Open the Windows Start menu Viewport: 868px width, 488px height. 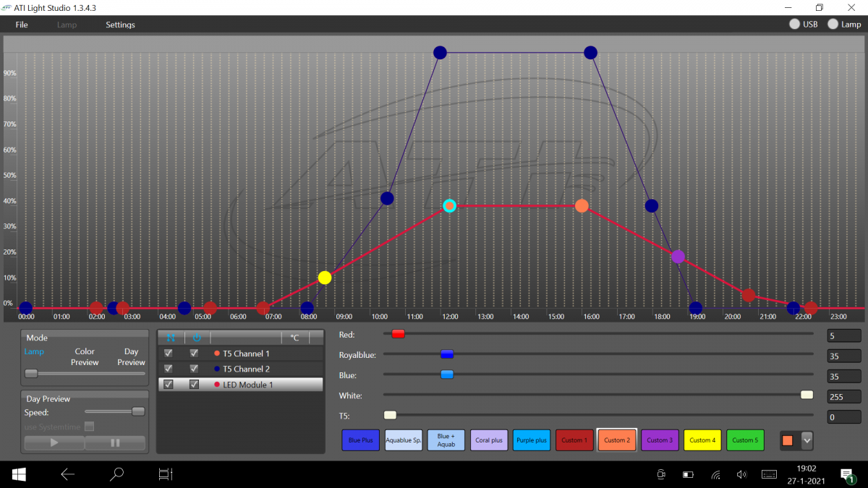[19, 474]
